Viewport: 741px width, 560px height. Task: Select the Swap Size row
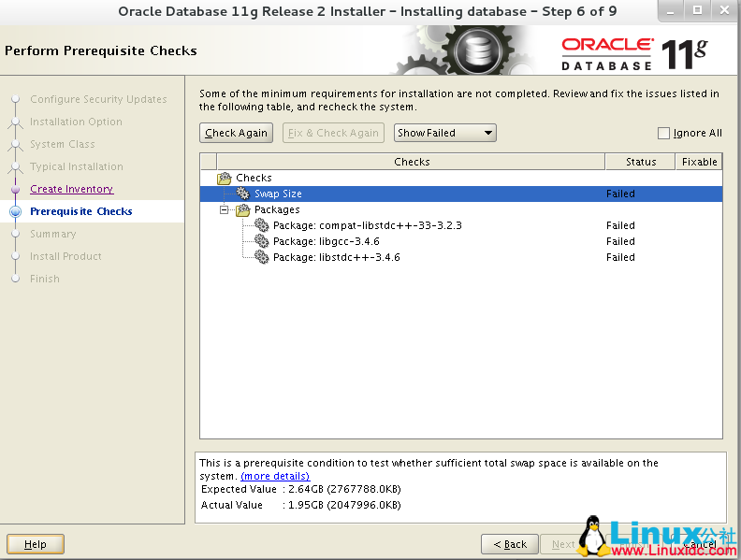461,194
